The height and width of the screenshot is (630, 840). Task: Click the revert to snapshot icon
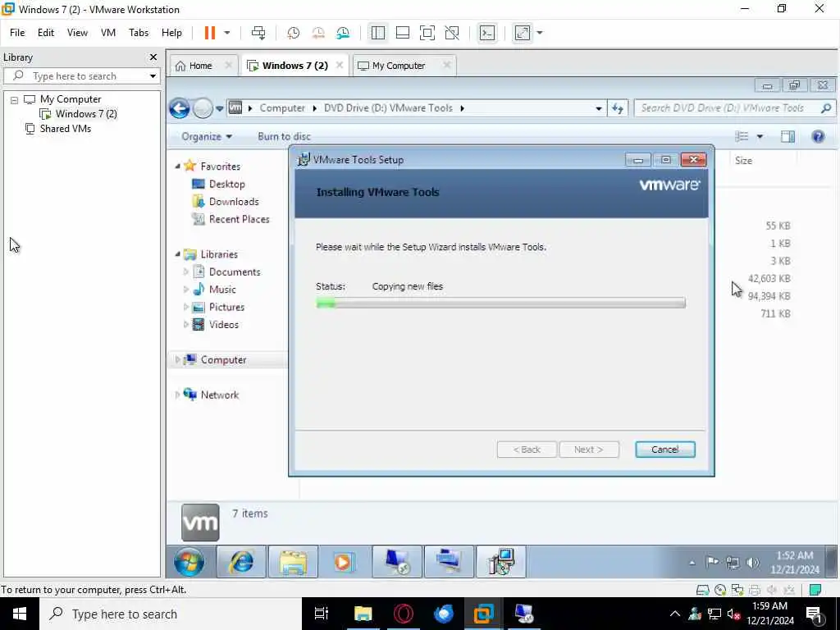318,33
